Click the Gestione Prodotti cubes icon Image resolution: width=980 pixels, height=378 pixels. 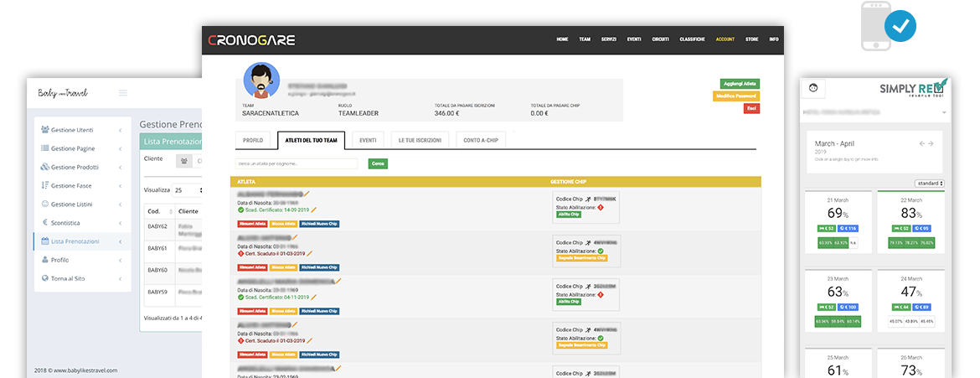tap(45, 167)
